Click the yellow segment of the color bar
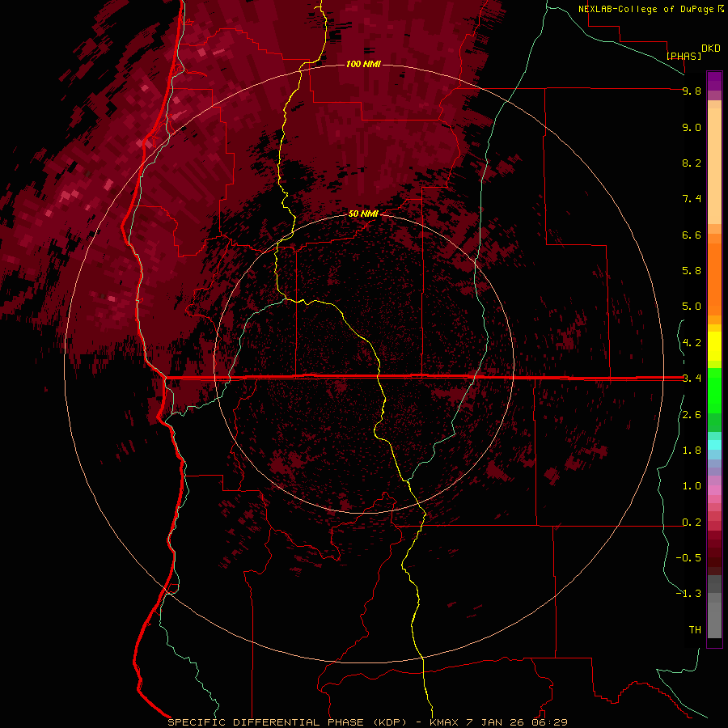 click(x=714, y=346)
